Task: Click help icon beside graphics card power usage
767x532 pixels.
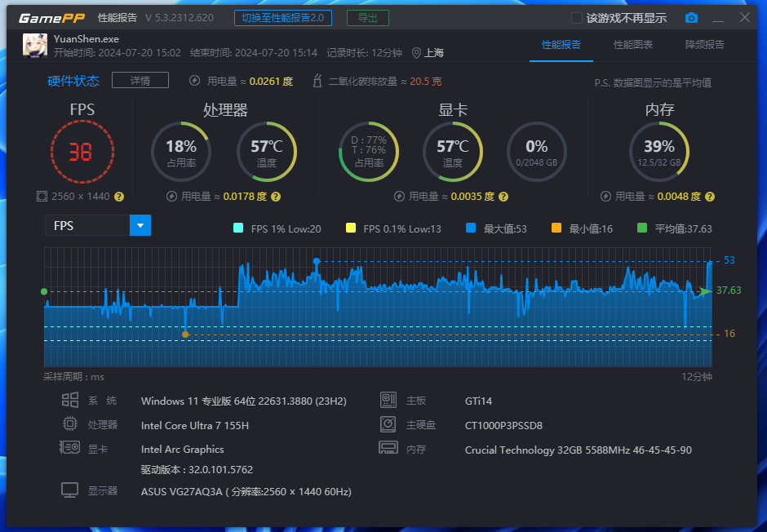Action: pos(503,197)
